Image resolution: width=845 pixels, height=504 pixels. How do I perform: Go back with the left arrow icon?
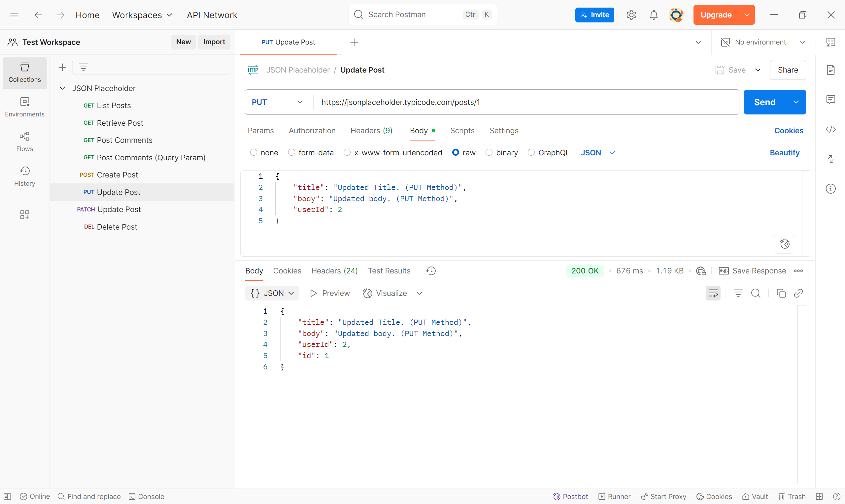coord(38,15)
